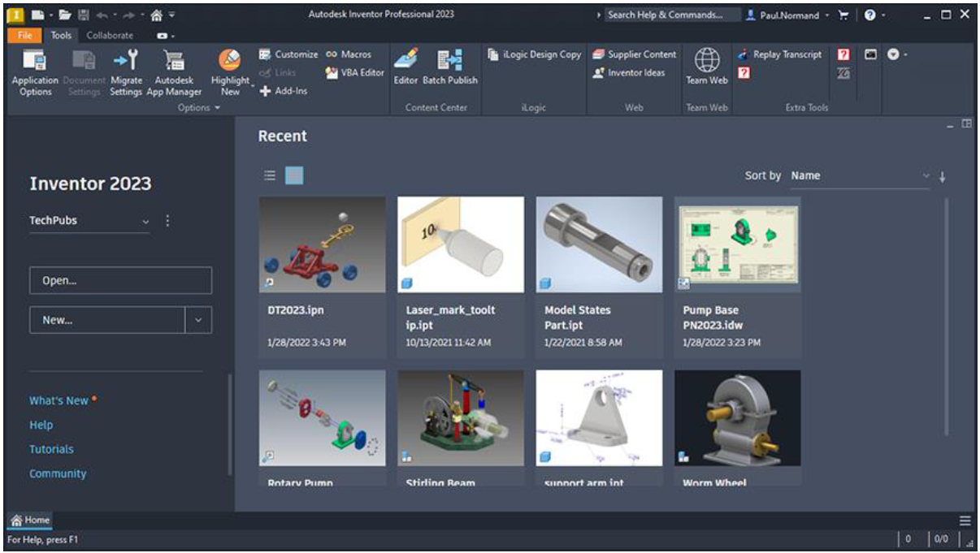
Task: Open the Content Center Editor
Action: [405, 67]
